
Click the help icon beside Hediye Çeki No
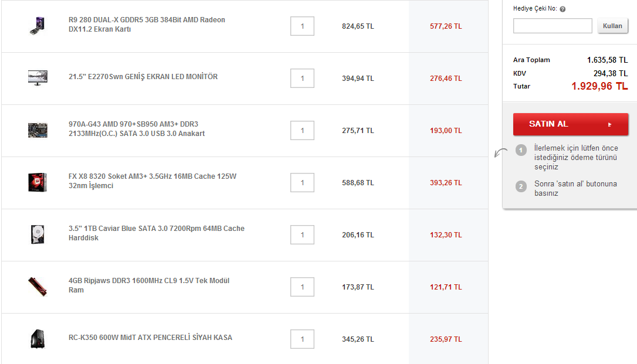[x=563, y=9]
